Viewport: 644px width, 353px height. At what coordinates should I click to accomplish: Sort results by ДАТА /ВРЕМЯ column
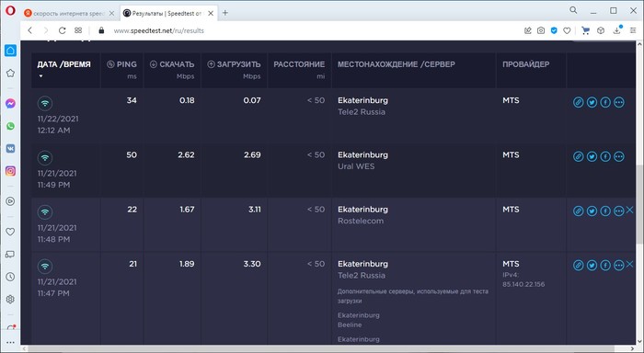63,64
